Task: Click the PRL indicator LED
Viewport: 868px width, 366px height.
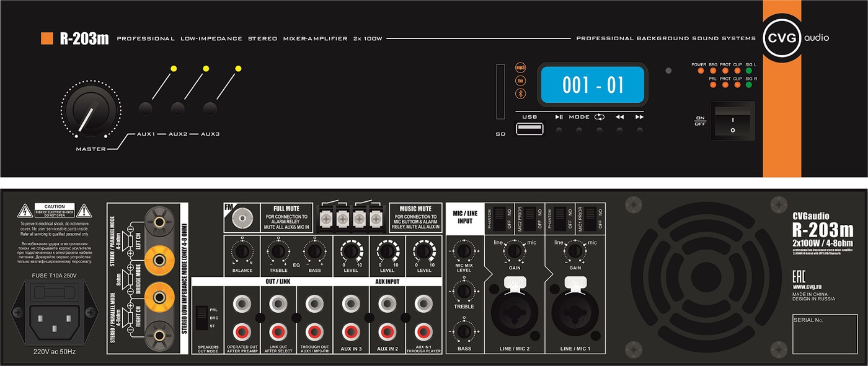Action: 713,85
